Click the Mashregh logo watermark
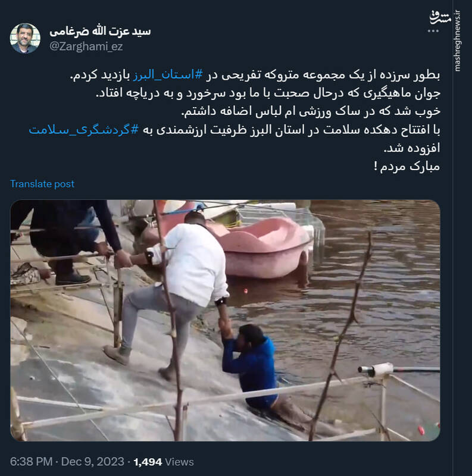 (440, 18)
